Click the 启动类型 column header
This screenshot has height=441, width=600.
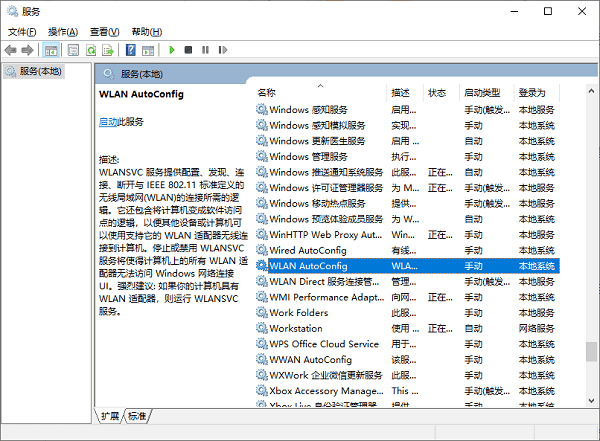[x=482, y=92]
